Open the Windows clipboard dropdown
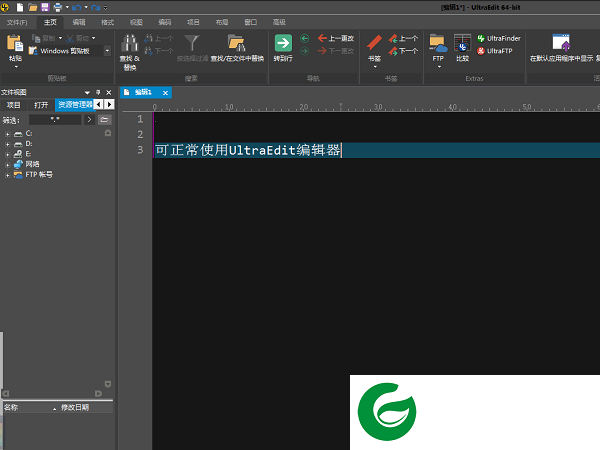Image resolution: width=600 pixels, height=450 pixels. 107,51
